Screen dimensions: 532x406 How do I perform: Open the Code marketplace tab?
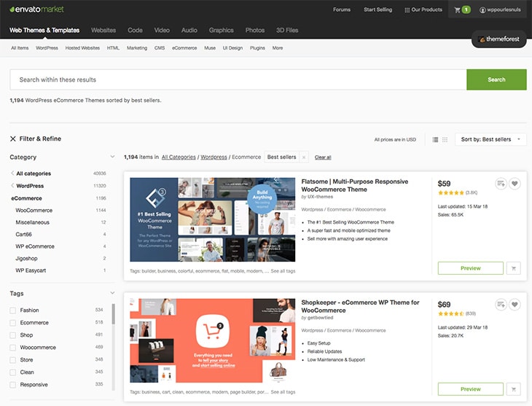(x=135, y=30)
